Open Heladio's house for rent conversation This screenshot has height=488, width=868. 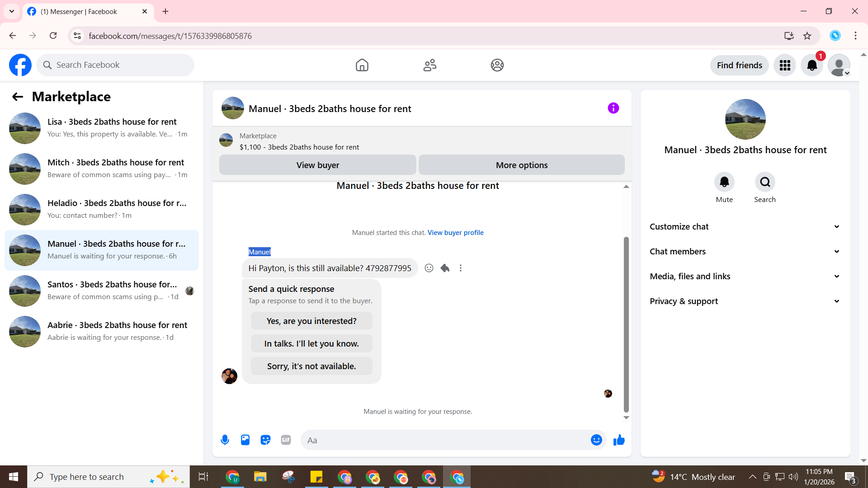(102, 210)
